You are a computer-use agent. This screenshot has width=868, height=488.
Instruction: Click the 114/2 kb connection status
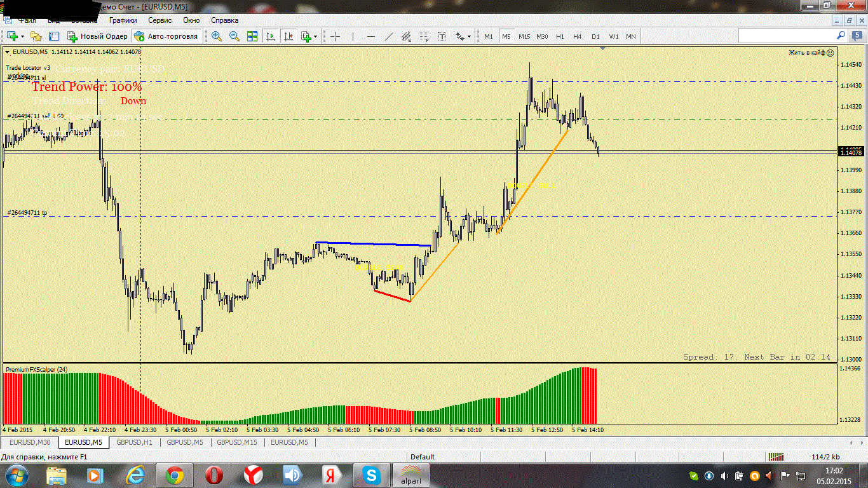(825, 457)
